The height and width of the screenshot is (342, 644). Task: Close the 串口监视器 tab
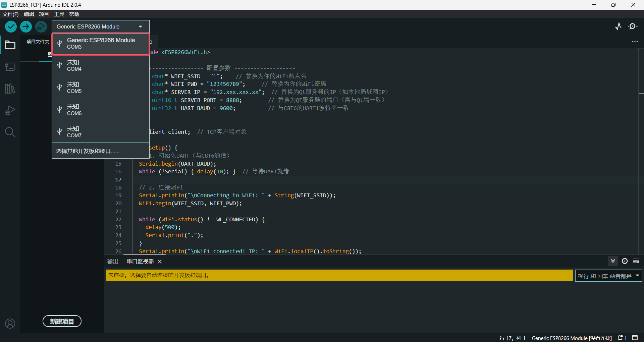160,262
